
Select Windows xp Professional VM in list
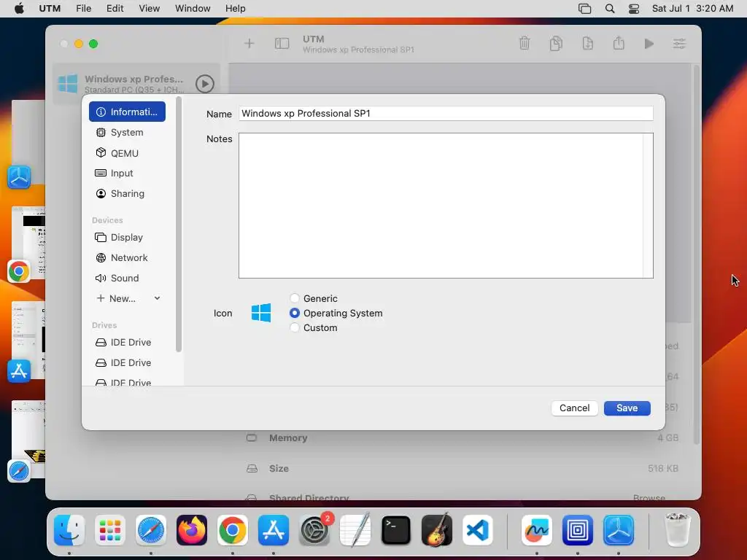(x=136, y=84)
